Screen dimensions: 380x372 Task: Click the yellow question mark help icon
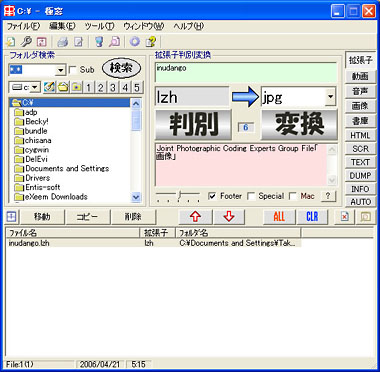pyautogui.click(x=151, y=42)
